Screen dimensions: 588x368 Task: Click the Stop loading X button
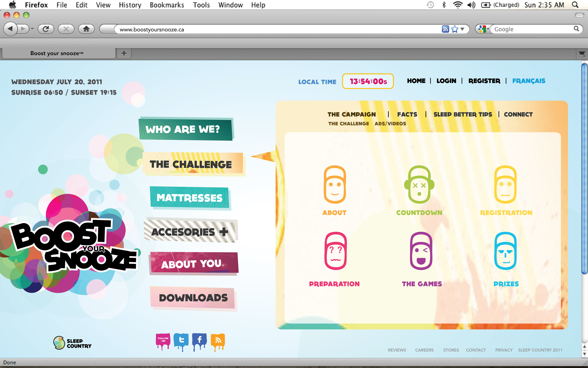tap(66, 29)
